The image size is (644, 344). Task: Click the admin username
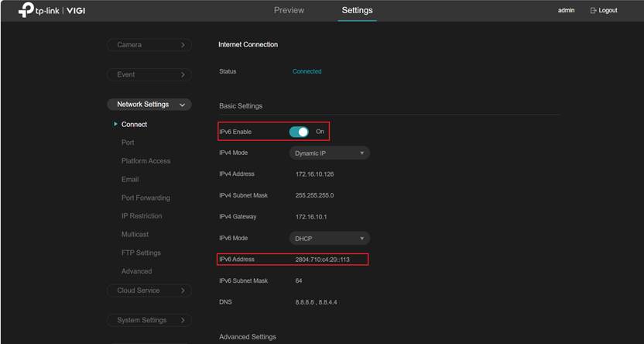pyautogui.click(x=566, y=11)
